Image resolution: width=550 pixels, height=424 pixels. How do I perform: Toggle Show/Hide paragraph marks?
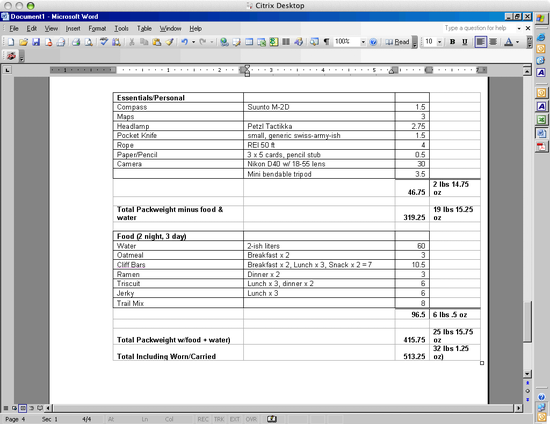pos(326,42)
